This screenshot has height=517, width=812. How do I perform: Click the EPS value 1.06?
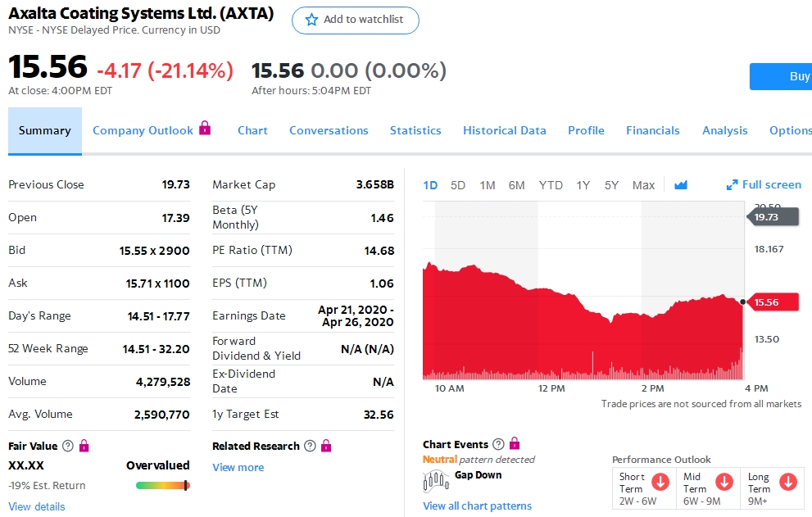pyautogui.click(x=382, y=283)
